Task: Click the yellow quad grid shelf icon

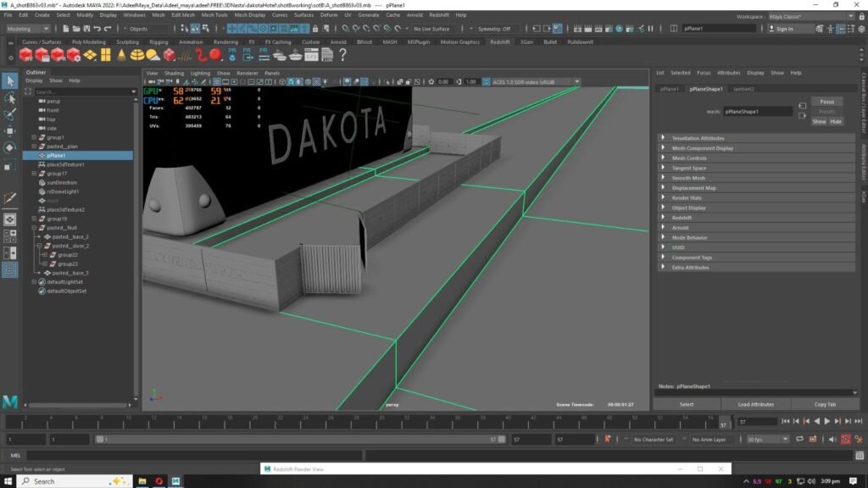Action: [x=105, y=55]
